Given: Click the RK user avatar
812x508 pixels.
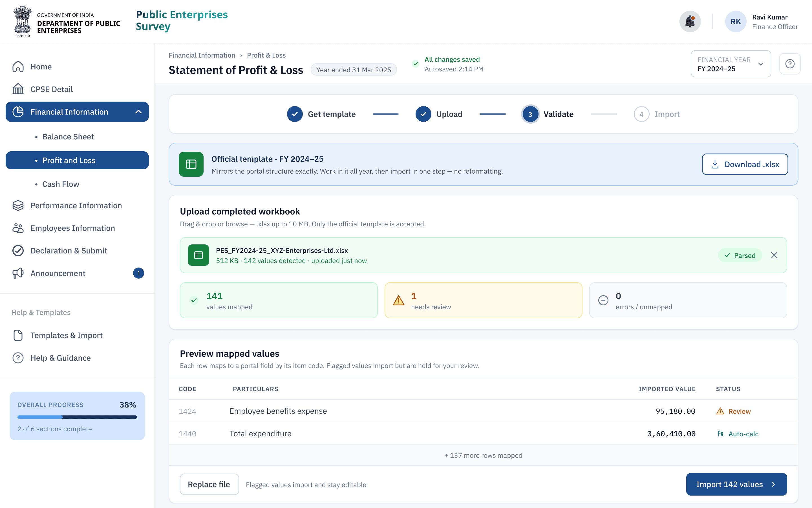Looking at the screenshot, I should tap(736, 21).
